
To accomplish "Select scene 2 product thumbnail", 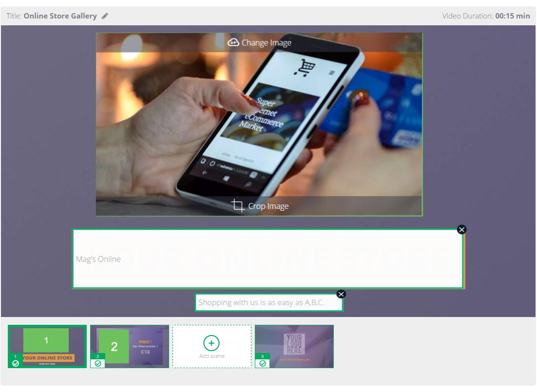I will click(x=130, y=346).
